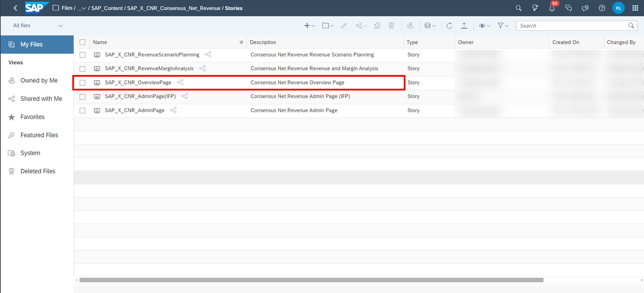Click share icon next to SAP_X_CNR_AdminPage
This screenshot has width=644, height=293.
pyautogui.click(x=173, y=110)
